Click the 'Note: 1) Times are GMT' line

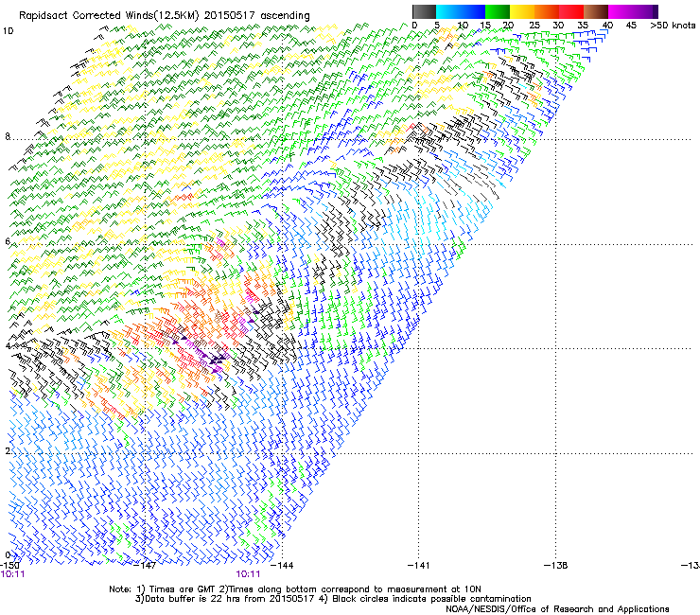click(x=294, y=589)
